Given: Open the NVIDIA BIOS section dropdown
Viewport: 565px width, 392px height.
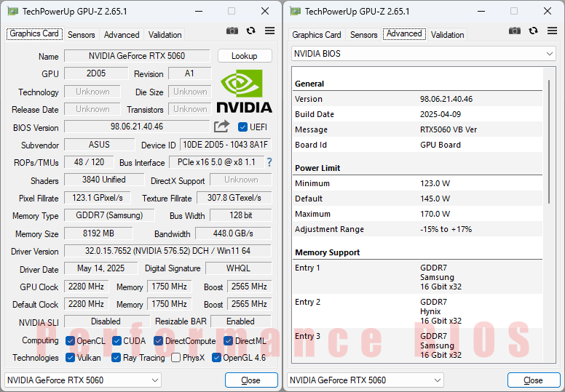Looking at the screenshot, I should [x=424, y=54].
